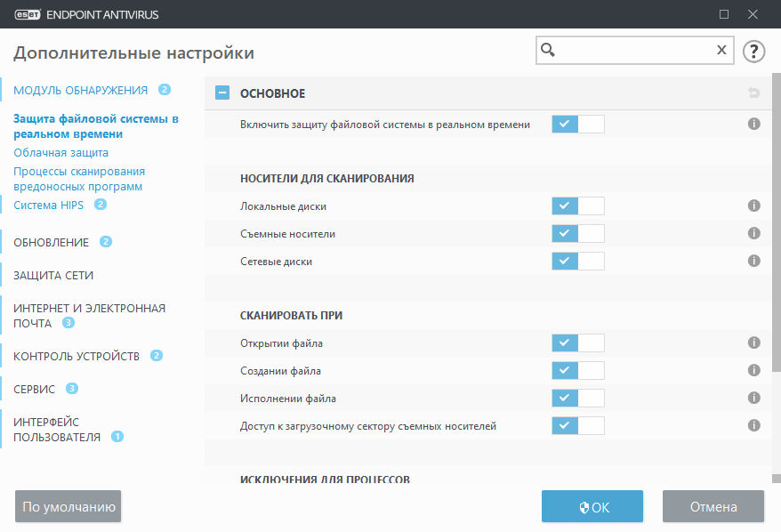Click into the settings search field
The height and width of the screenshot is (532, 781).
click(634, 50)
